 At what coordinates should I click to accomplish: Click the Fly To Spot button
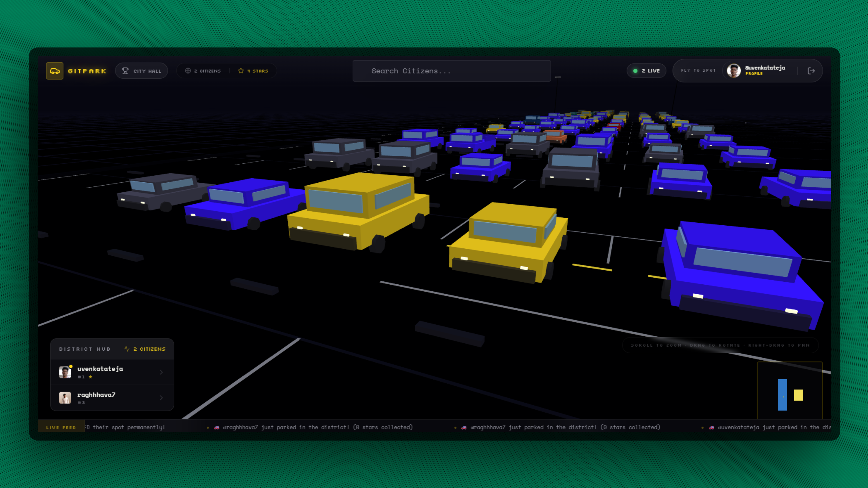pos(698,70)
